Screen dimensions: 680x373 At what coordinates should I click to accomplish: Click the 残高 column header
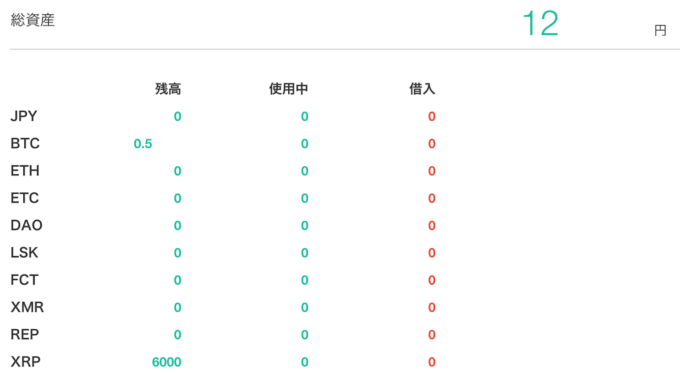[x=168, y=89]
